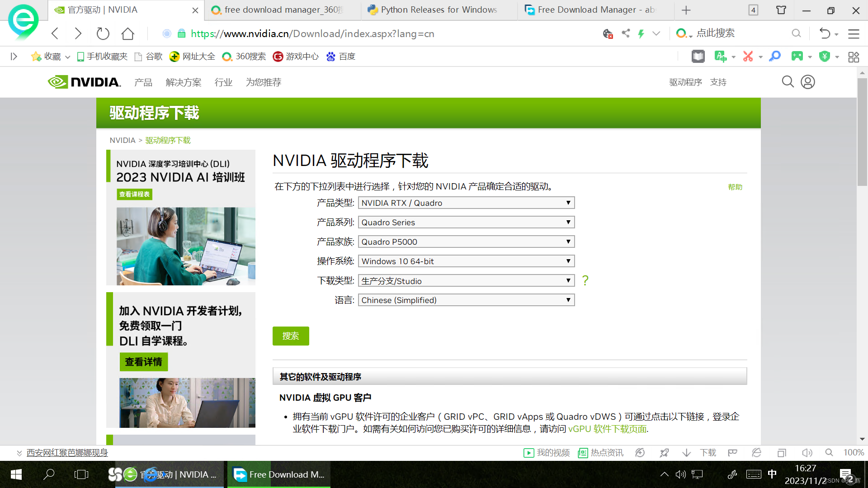Click the share icon in address bar
The image size is (868, 488).
[626, 33]
